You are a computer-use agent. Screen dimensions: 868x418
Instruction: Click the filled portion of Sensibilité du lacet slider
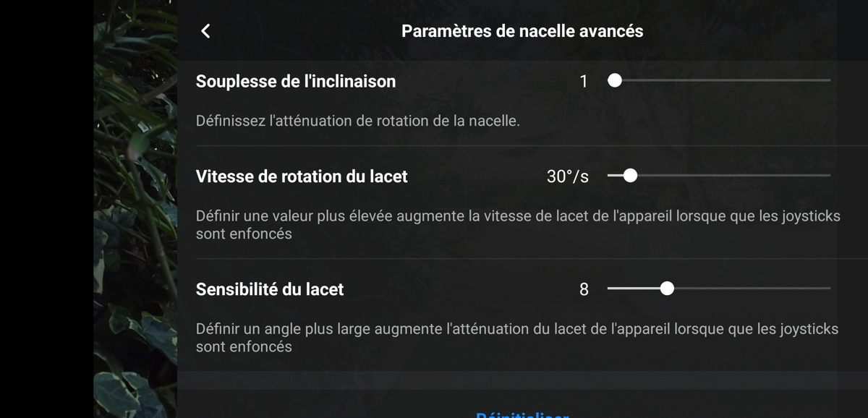tap(634, 289)
